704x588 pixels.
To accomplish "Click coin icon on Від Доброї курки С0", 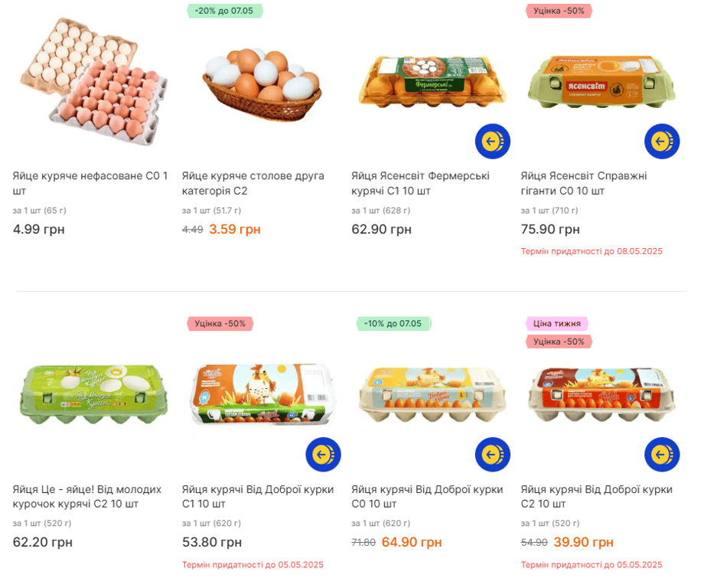I will point(492,455).
